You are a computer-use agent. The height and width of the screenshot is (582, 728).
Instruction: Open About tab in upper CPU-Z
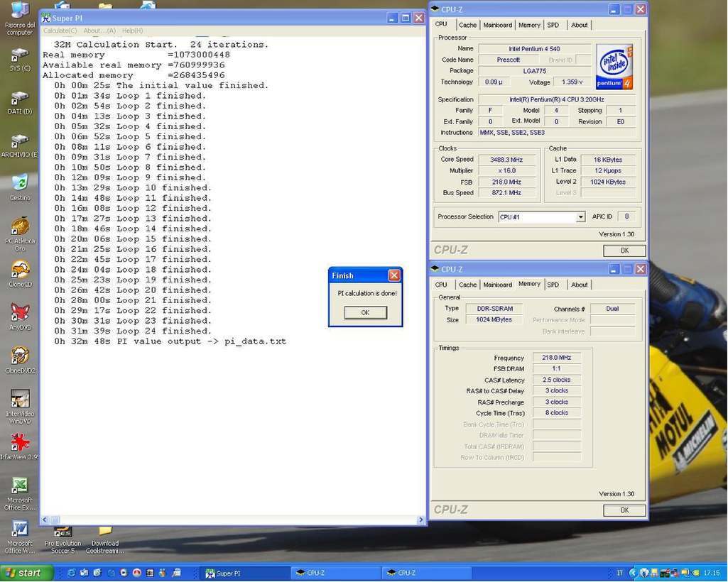pos(579,25)
